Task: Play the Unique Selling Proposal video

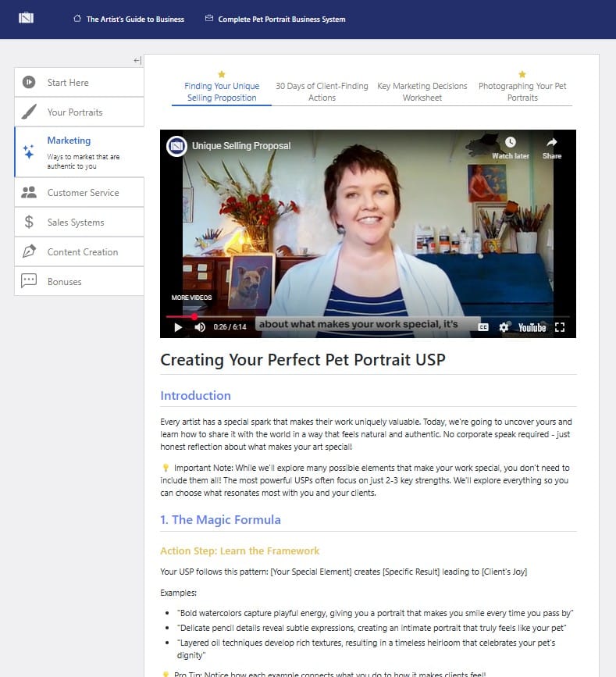Action: click(x=178, y=327)
